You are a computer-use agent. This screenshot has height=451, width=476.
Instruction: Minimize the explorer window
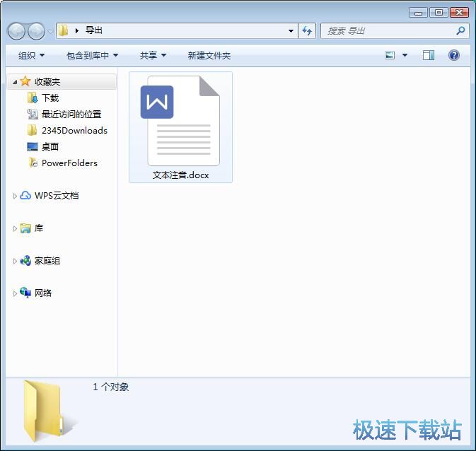pos(418,13)
